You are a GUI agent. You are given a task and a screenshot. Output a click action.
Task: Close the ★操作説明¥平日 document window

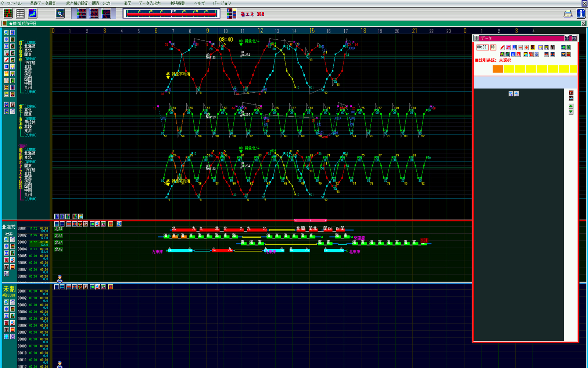tap(583, 24)
